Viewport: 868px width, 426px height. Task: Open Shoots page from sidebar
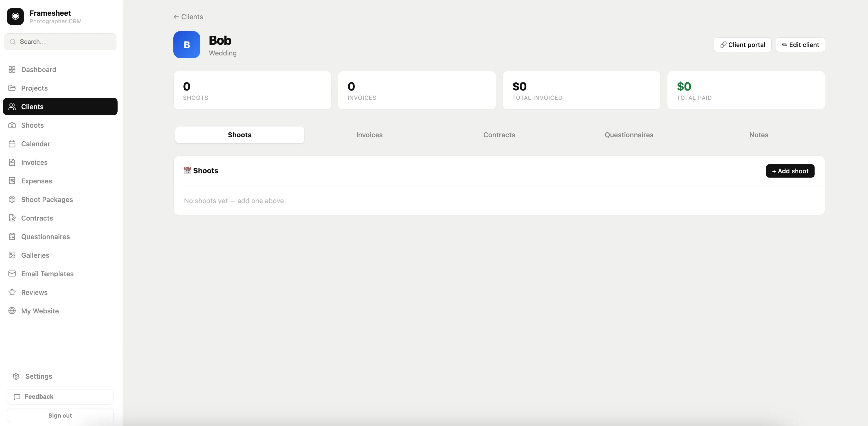point(60,125)
